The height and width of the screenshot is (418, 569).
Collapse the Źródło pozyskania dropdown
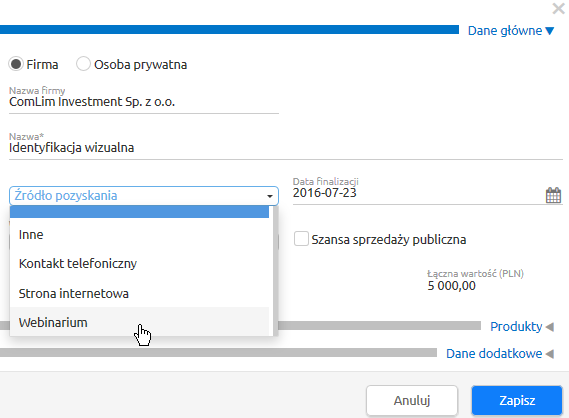click(144, 196)
